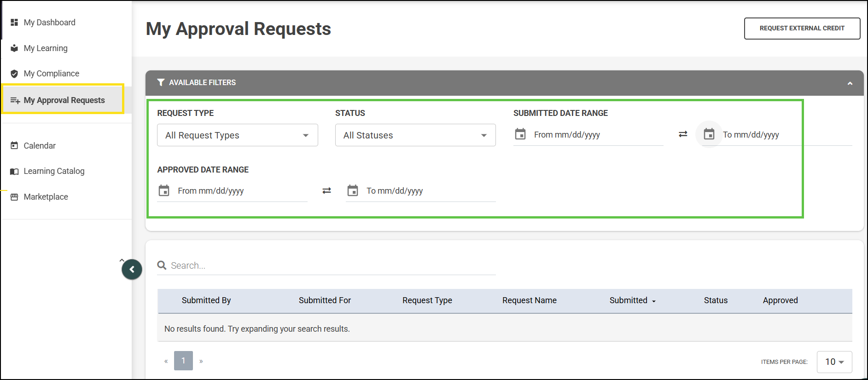Click the Approved date range From calendar icon
This screenshot has height=380, width=868.
(x=164, y=190)
